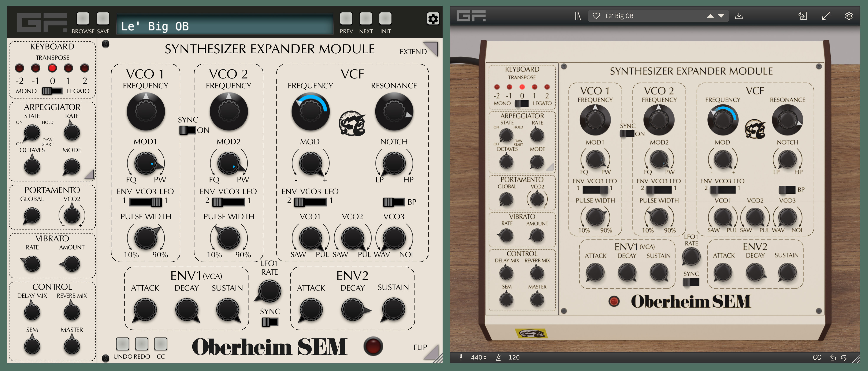The width and height of the screenshot is (868, 371).
Task: Click the BROWSE button
Action: click(x=83, y=18)
